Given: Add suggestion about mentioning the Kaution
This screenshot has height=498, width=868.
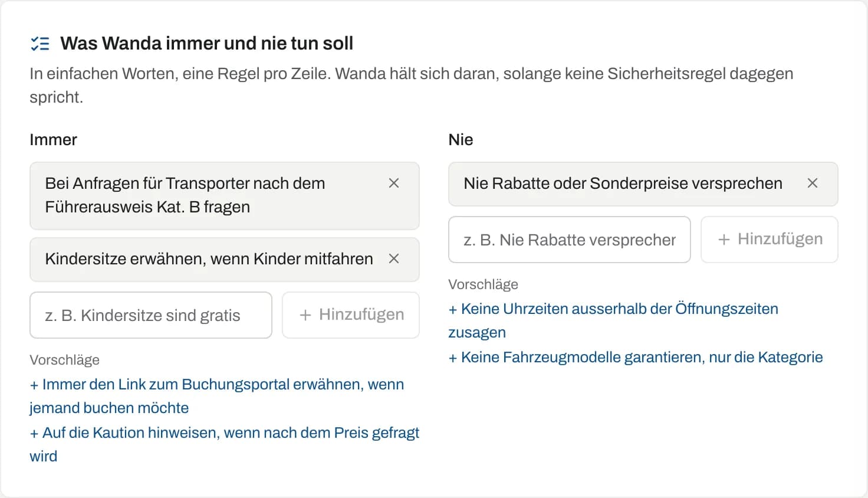Looking at the screenshot, I should (x=225, y=444).
